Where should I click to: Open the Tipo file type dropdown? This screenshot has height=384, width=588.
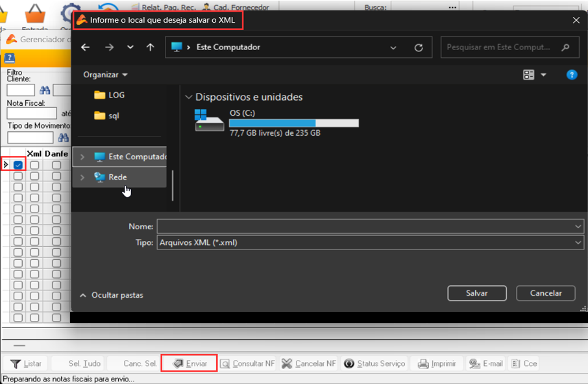371,242
